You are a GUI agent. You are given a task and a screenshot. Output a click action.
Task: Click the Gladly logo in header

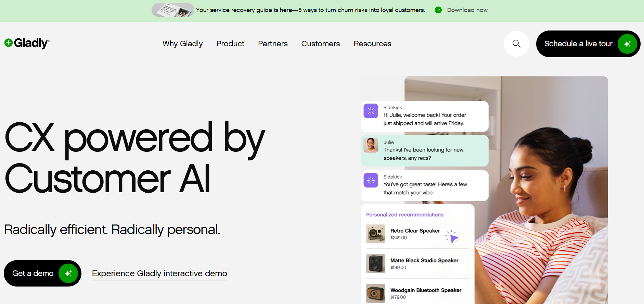[27, 43]
